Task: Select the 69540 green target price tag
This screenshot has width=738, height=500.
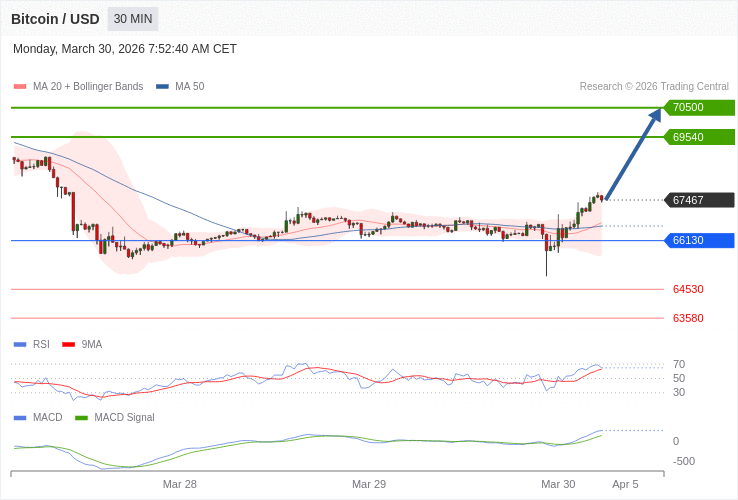Action: [699, 137]
